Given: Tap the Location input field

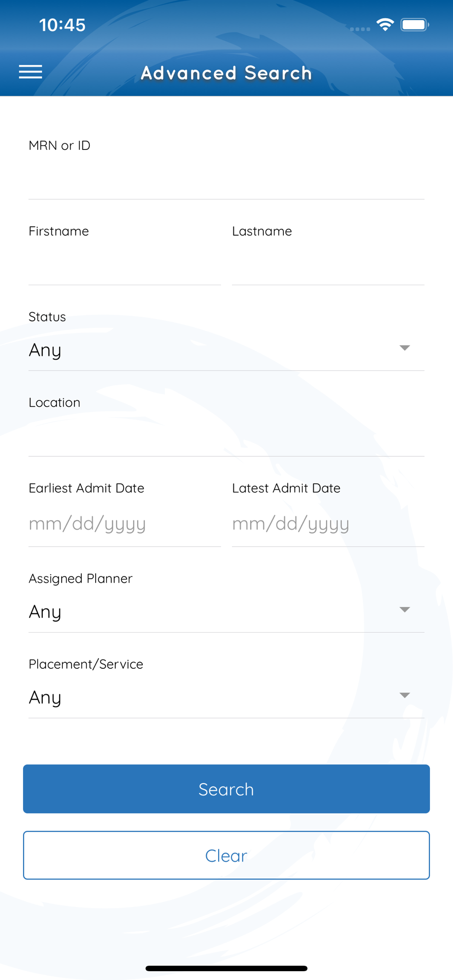Looking at the screenshot, I should pos(226,436).
